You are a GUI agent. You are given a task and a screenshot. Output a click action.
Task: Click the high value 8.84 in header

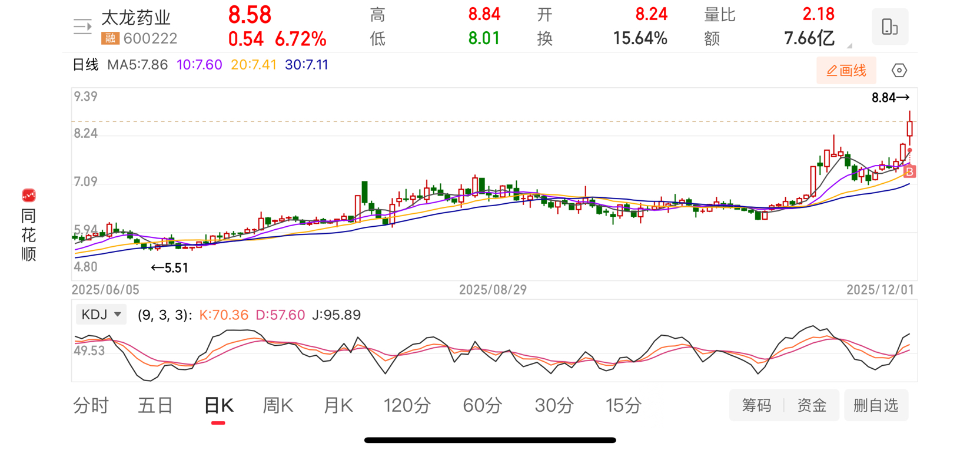pyautogui.click(x=484, y=14)
